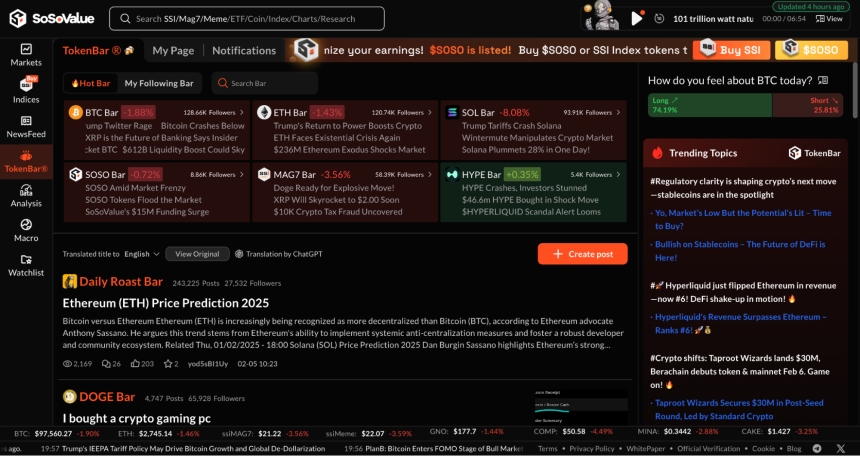Screen dimensions: 860x456
Task: Switch to the Notifications tab
Action: tap(244, 50)
